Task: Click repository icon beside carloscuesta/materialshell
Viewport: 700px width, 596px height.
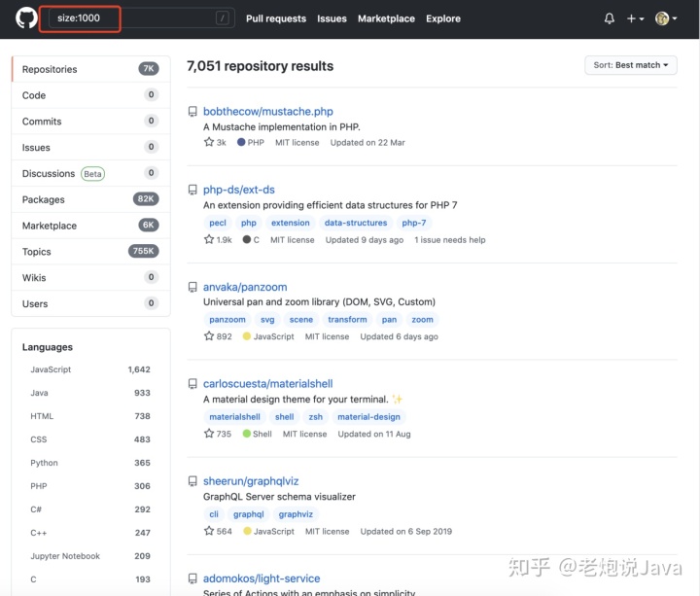Action: pyautogui.click(x=192, y=384)
